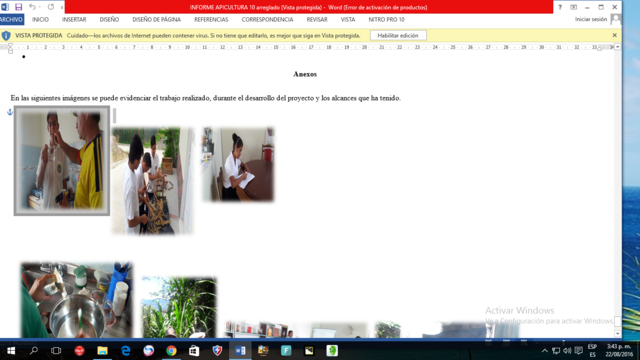Select photo of man in yellow shirt
This screenshot has height=360, width=640.
(x=62, y=160)
